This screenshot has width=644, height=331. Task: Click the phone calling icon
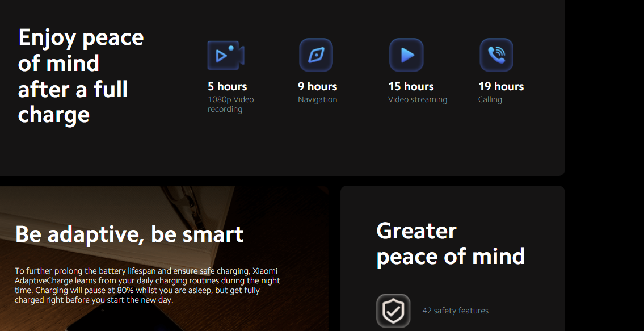point(496,55)
